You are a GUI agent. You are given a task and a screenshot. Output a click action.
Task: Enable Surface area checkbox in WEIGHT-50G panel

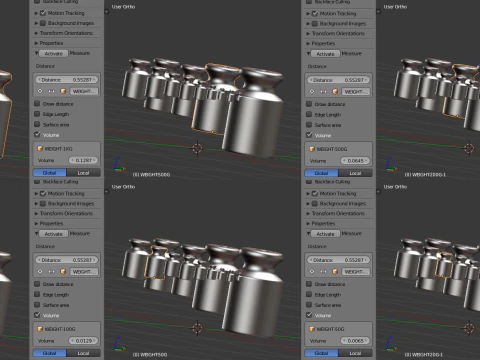pos(309,305)
